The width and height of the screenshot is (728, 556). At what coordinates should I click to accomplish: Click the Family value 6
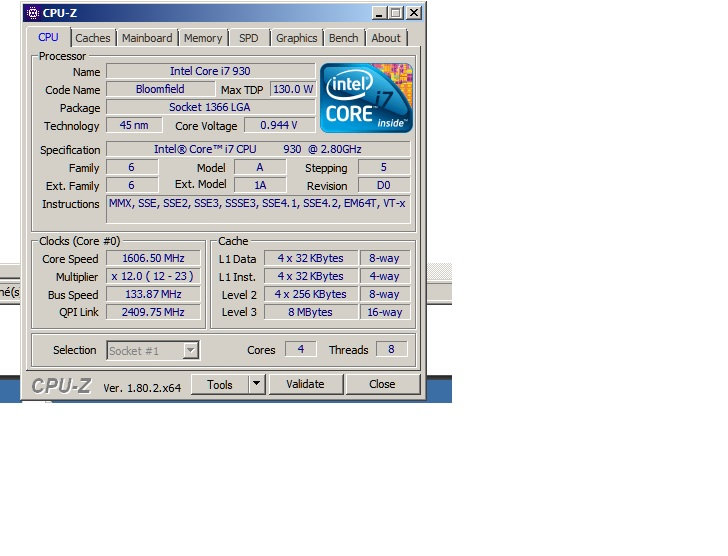click(x=132, y=167)
